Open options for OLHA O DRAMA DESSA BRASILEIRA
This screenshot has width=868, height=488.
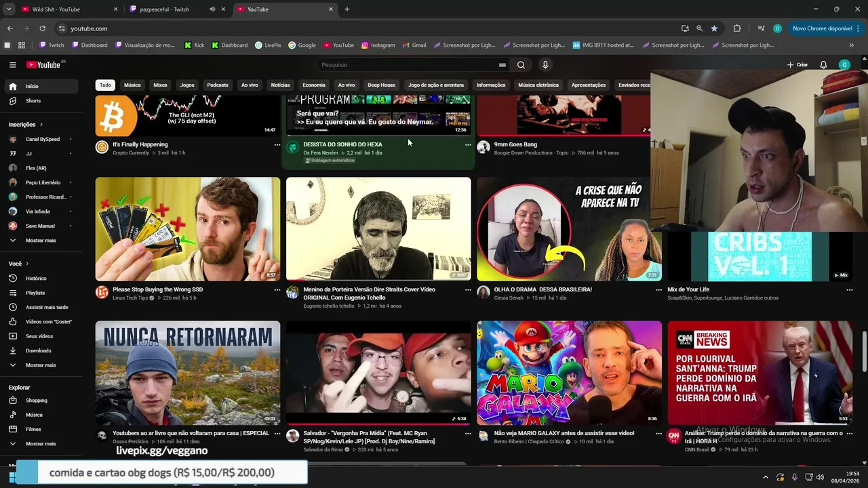point(658,290)
